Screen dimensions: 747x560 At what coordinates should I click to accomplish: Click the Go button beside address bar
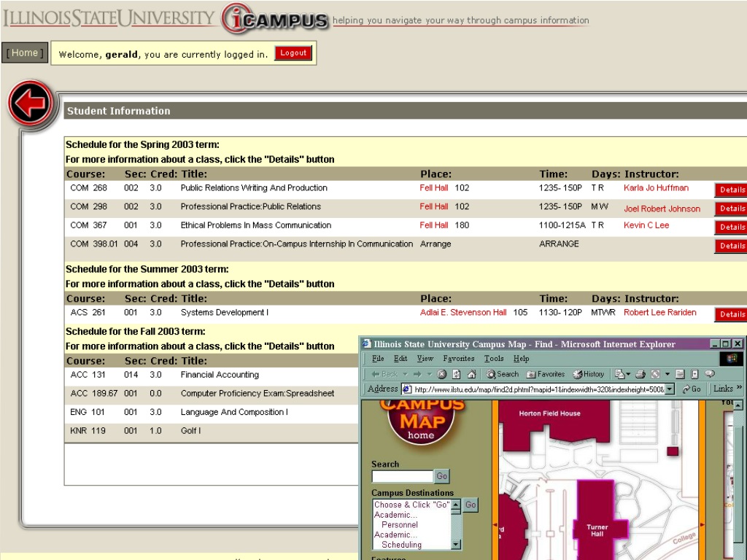click(692, 389)
